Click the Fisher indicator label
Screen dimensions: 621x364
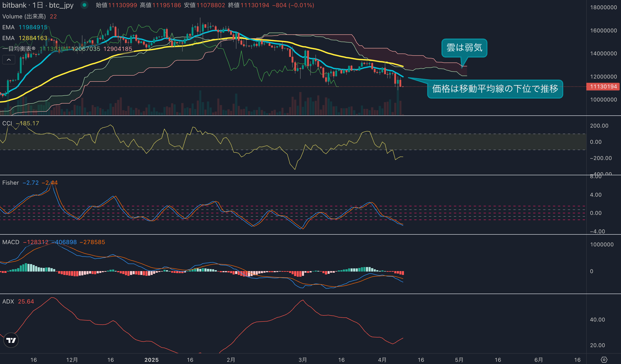(x=10, y=183)
